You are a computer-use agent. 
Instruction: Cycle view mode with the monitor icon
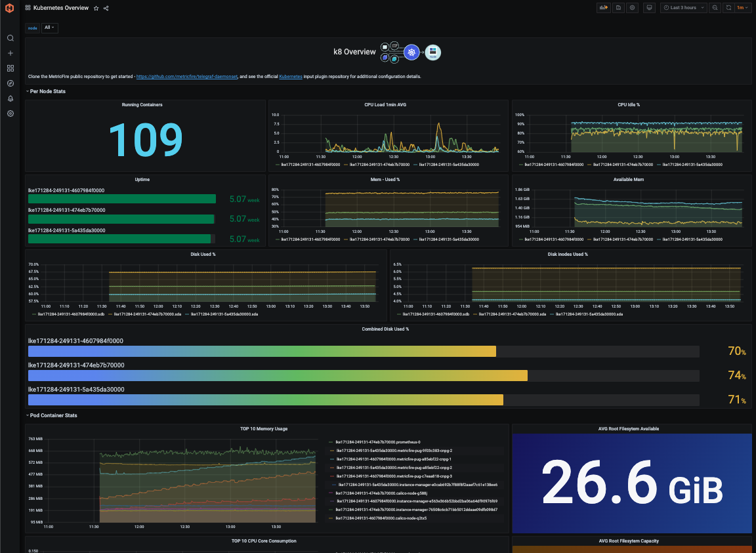point(650,8)
